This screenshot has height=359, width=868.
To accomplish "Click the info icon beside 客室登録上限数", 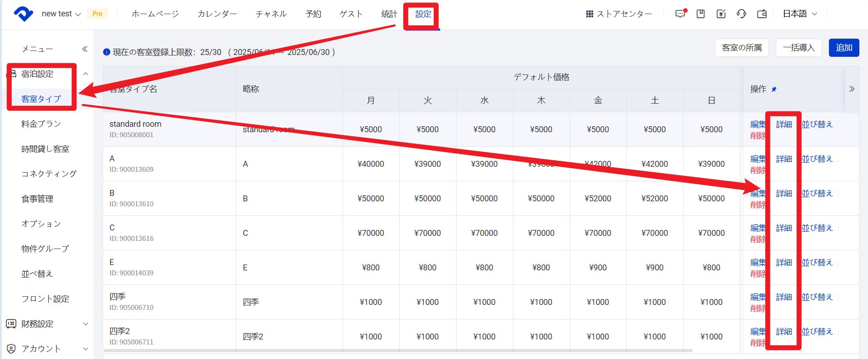I will [x=106, y=52].
